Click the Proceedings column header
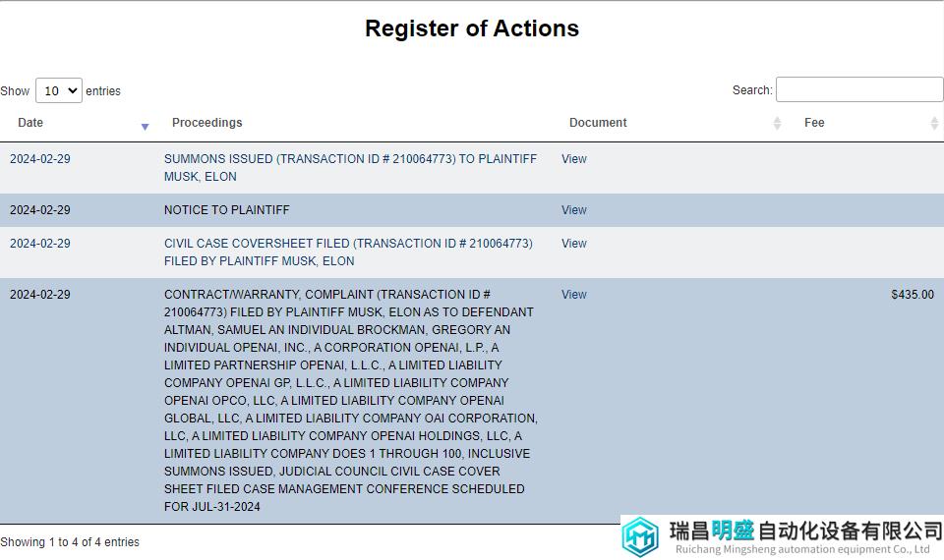This screenshot has height=560, width=944. tap(207, 123)
